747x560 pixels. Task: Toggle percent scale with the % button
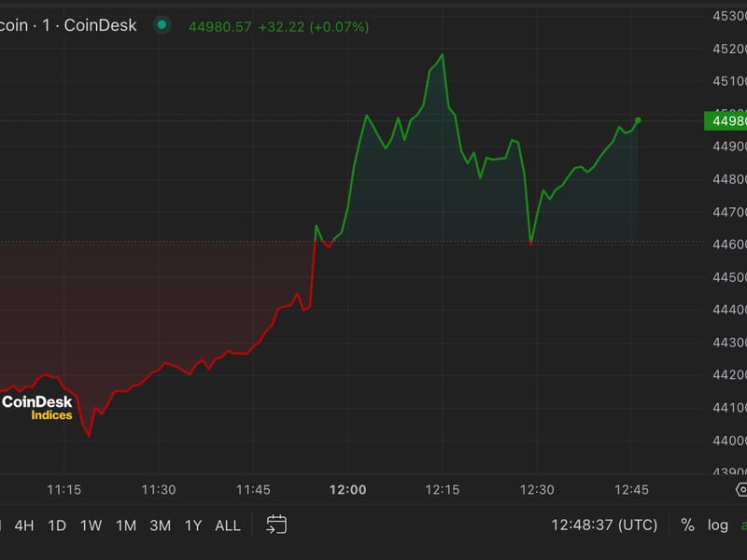point(687,525)
